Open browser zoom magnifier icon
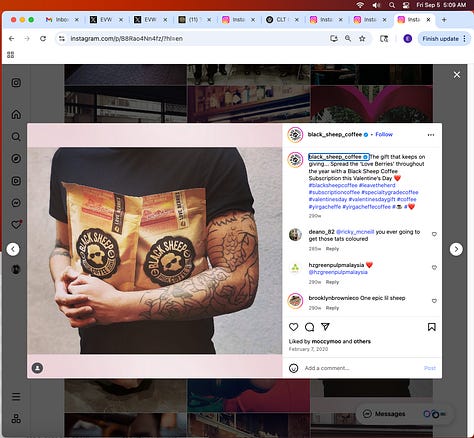474x438 pixels. (348, 39)
